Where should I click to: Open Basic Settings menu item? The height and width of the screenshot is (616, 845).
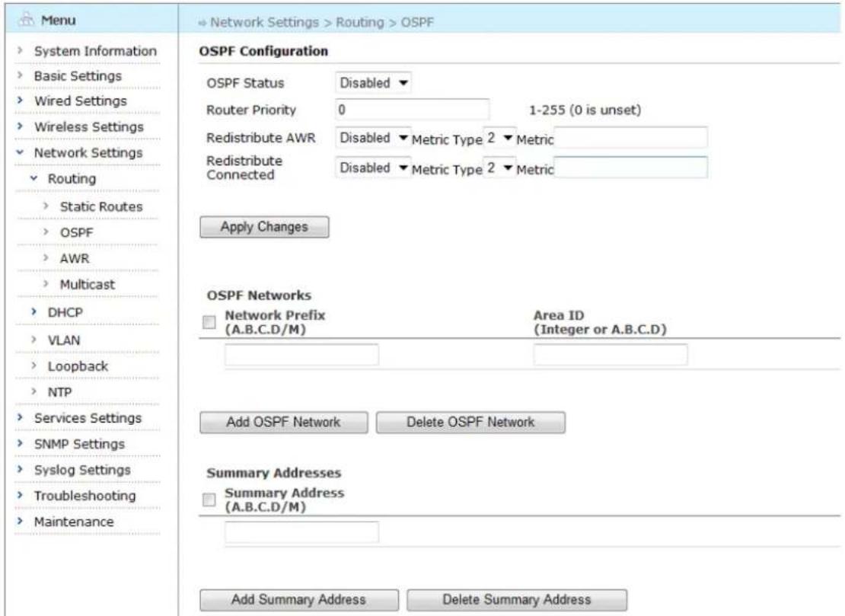tap(78, 76)
